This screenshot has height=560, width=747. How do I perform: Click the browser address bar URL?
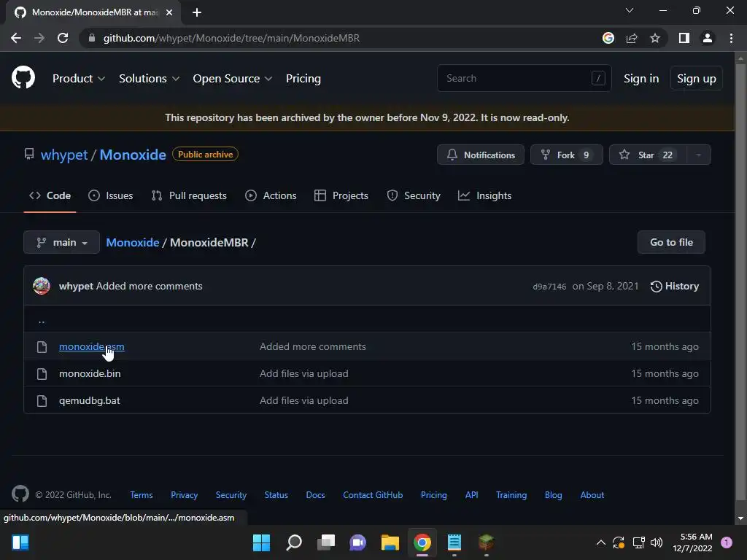(231, 38)
